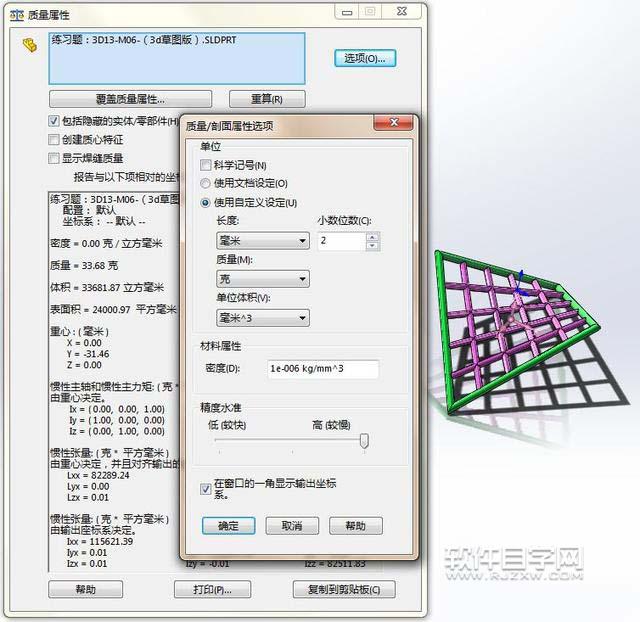The width and height of the screenshot is (640, 622).
Task: Click the 帮助 button in 质量属性 window
Action: (85, 589)
